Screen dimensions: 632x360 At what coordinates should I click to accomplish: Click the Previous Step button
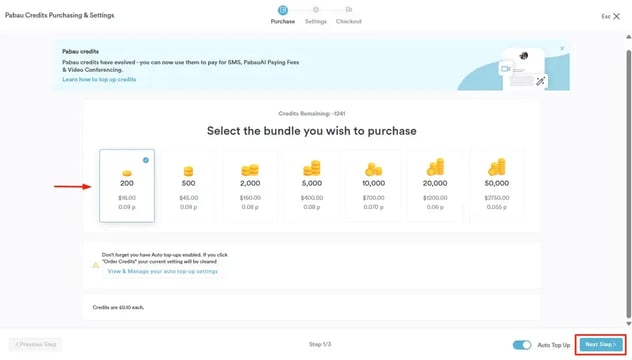(x=35, y=345)
